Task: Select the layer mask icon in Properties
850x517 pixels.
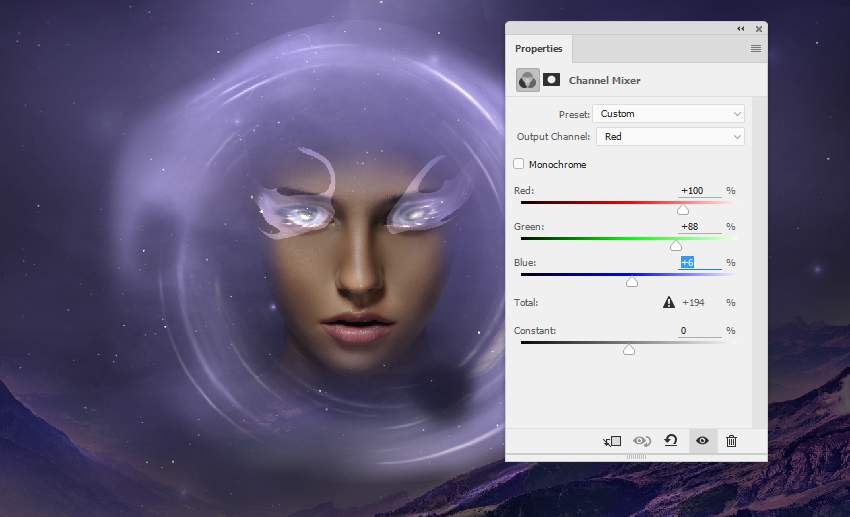Action: coord(551,80)
